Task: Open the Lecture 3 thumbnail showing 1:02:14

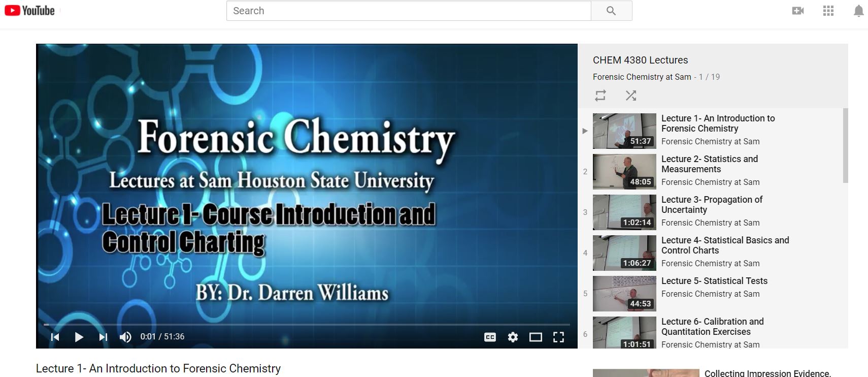Action: coord(624,212)
